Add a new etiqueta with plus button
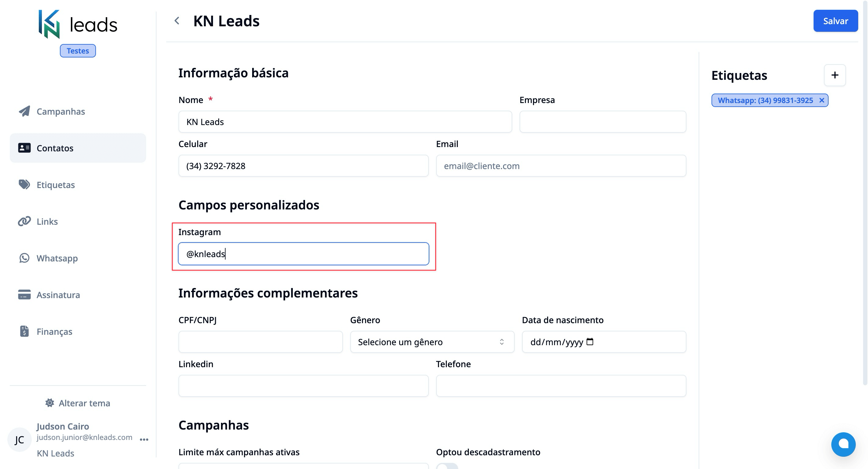This screenshot has height=469, width=868. [834, 75]
